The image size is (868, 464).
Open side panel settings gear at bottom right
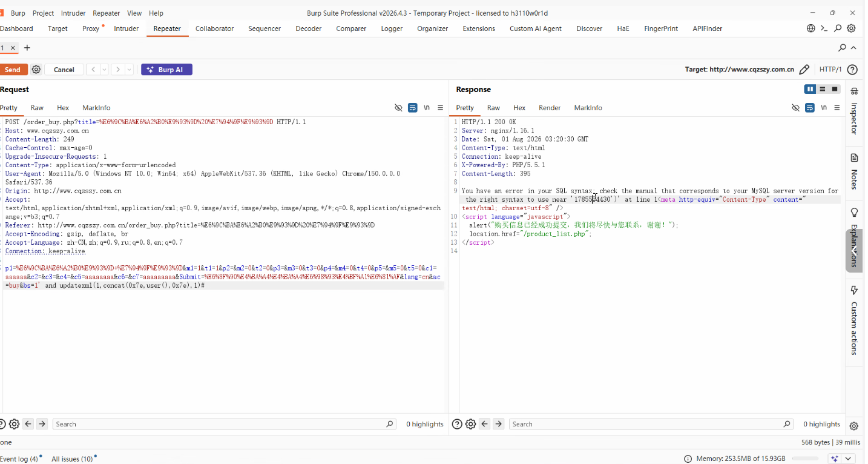[854, 426]
